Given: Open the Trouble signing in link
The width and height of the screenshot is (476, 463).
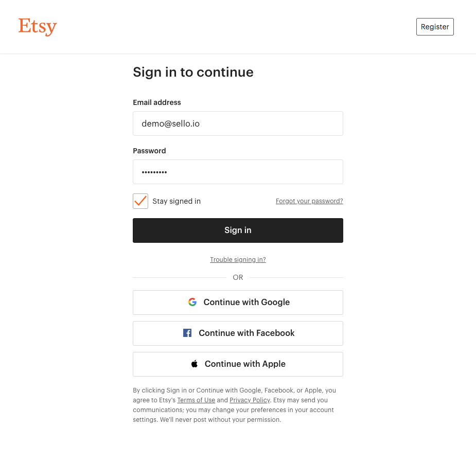Looking at the screenshot, I should (x=238, y=260).
